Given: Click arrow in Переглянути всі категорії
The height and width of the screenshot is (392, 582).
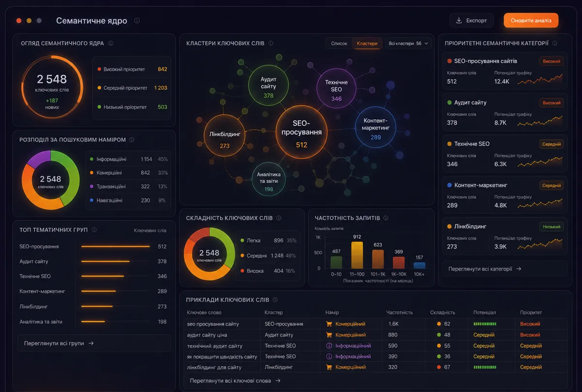Looking at the screenshot, I should pos(518,268).
